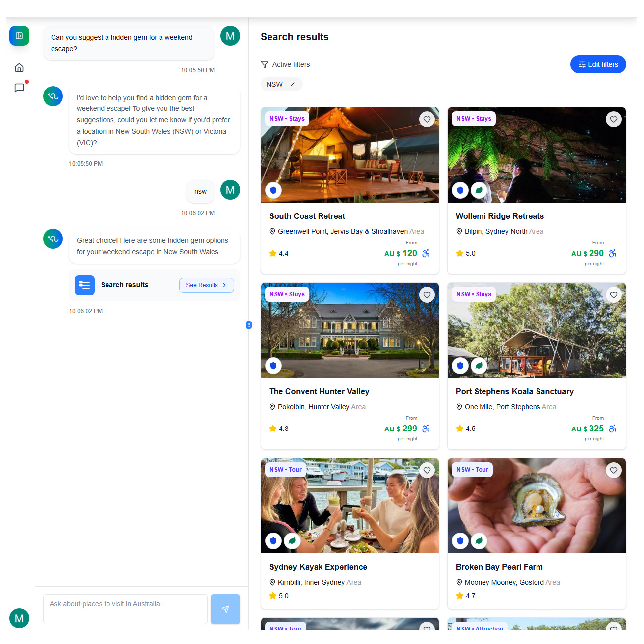Click the shield badge on South Coast Retreat

click(x=273, y=190)
